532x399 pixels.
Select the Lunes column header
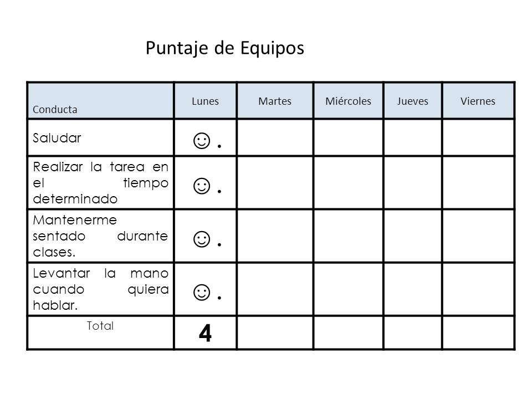pyautogui.click(x=205, y=101)
